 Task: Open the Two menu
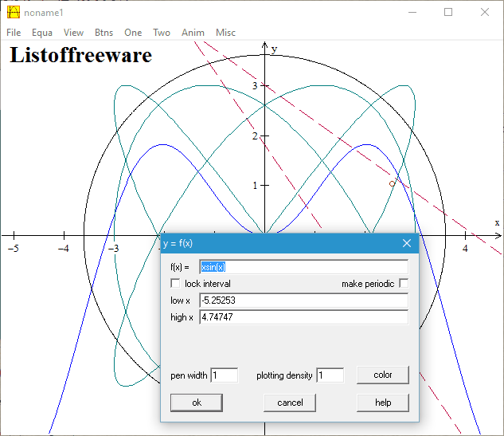pos(162,33)
